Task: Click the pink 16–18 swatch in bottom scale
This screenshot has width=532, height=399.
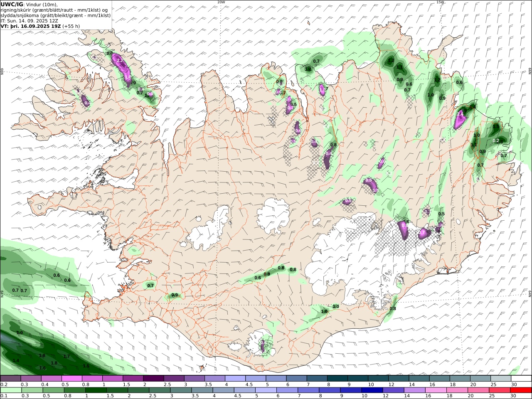Action: [436, 390]
